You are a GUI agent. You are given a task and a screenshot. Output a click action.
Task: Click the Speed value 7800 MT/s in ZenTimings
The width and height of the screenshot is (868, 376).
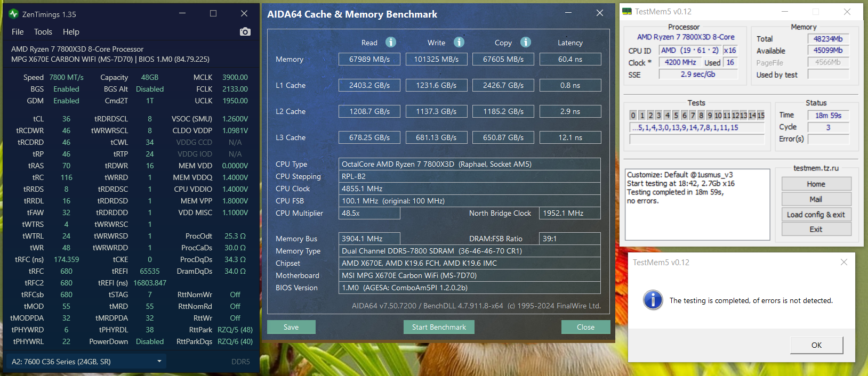click(x=67, y=77)
